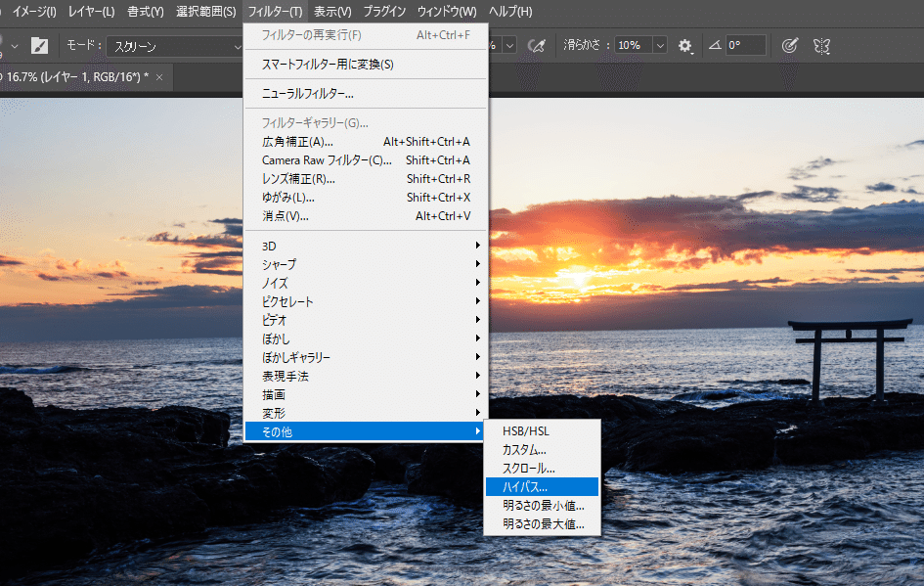Close the レイヤー 1 document tab
This screenshot has height=586, width=924.
159,77
